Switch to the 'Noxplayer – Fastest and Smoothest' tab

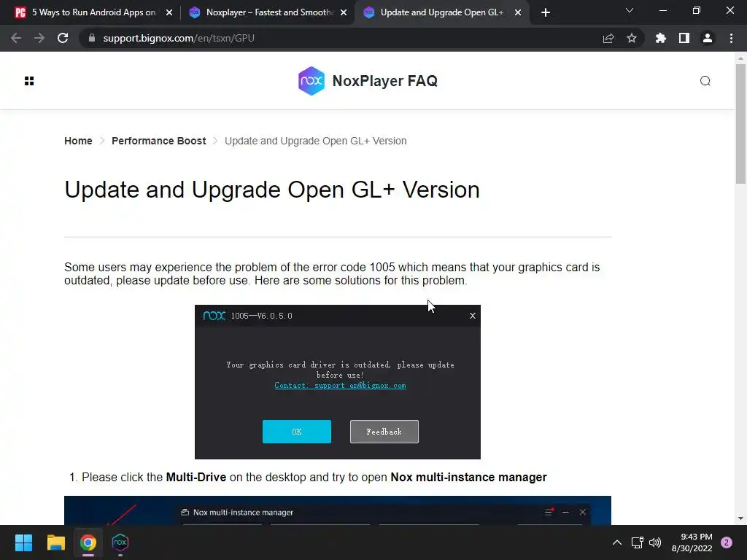(268, 12)
